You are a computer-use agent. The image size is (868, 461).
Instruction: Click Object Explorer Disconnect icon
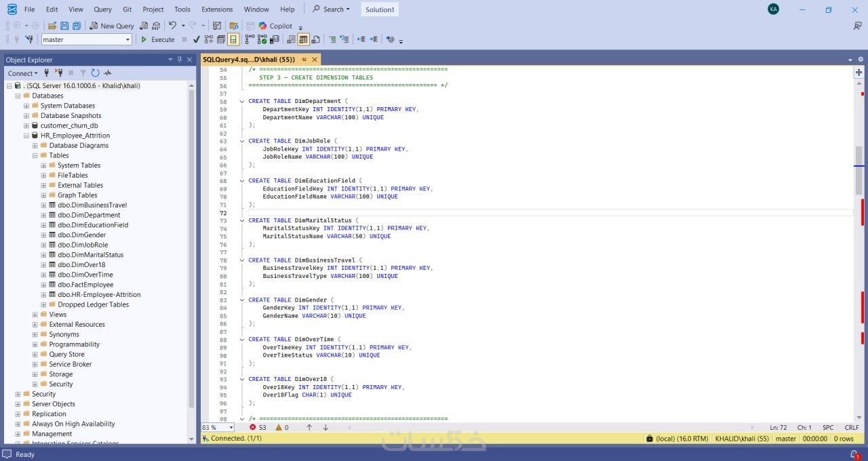(59, 73)
